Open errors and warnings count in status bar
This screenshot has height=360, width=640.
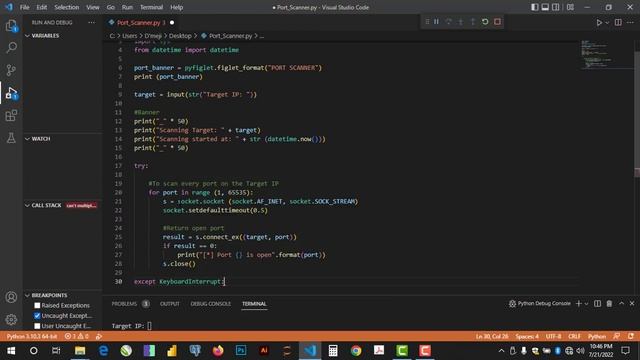[x=76, y=336]
